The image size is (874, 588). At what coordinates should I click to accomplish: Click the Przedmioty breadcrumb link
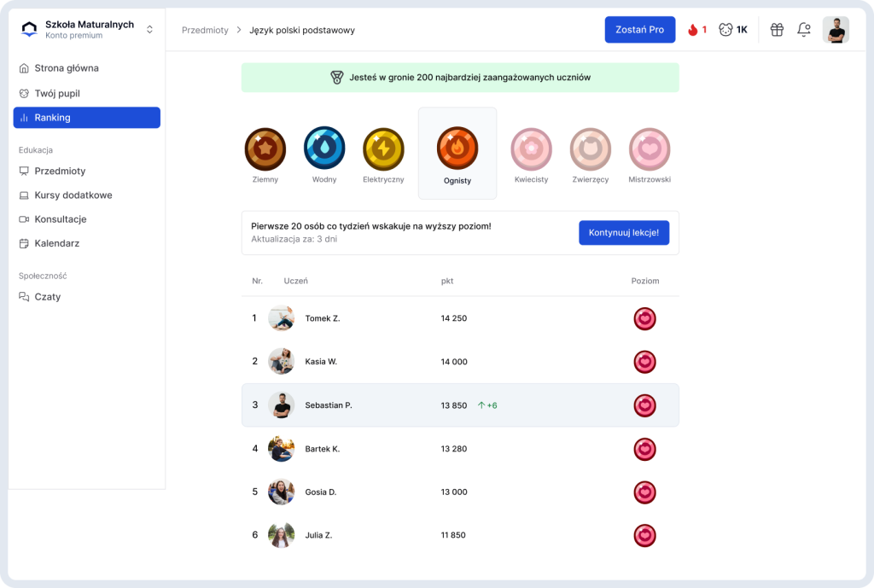pos(205,30)
